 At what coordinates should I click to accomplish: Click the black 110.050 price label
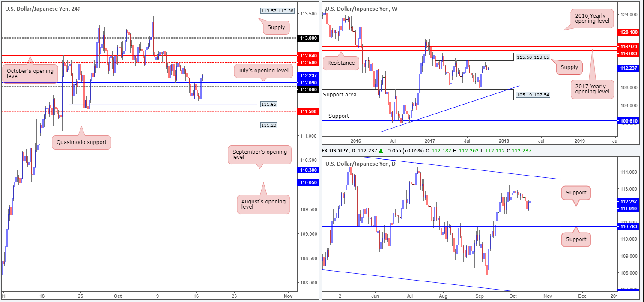[308, 182]
